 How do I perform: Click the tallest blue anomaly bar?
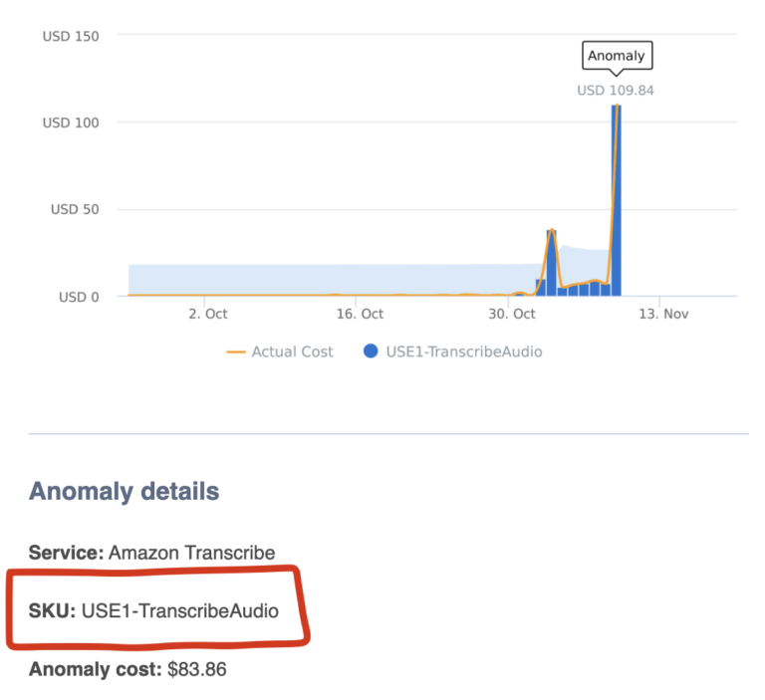(x=617, y=200)
